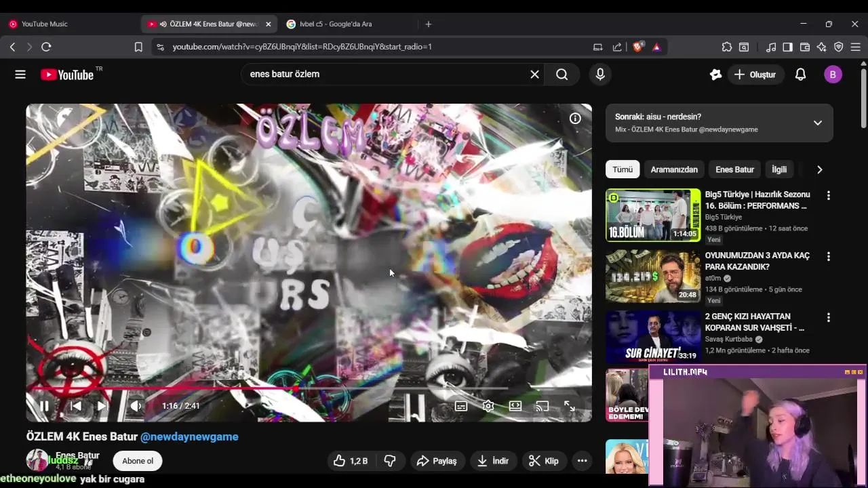Click Oluştur create button

click(x=755, y=75)
